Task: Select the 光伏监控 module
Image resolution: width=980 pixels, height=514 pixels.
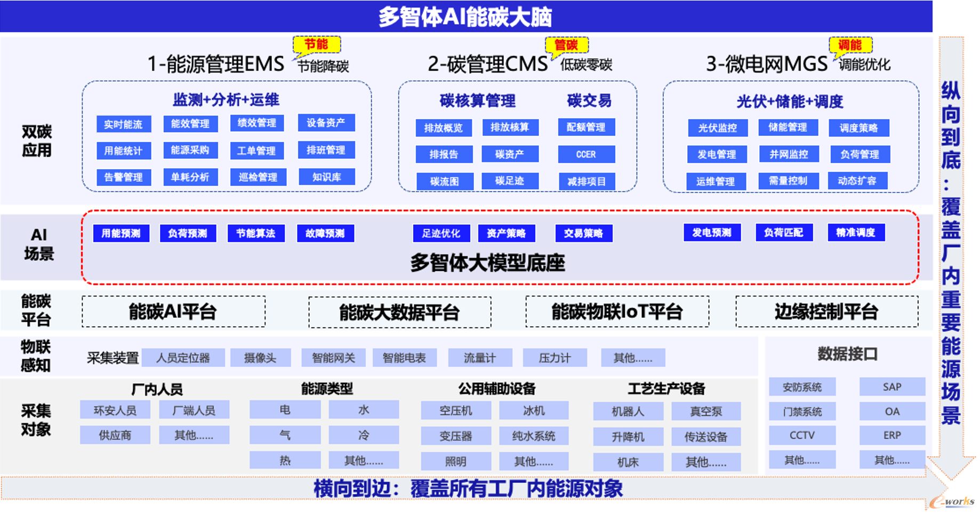Action: (717, 128)
